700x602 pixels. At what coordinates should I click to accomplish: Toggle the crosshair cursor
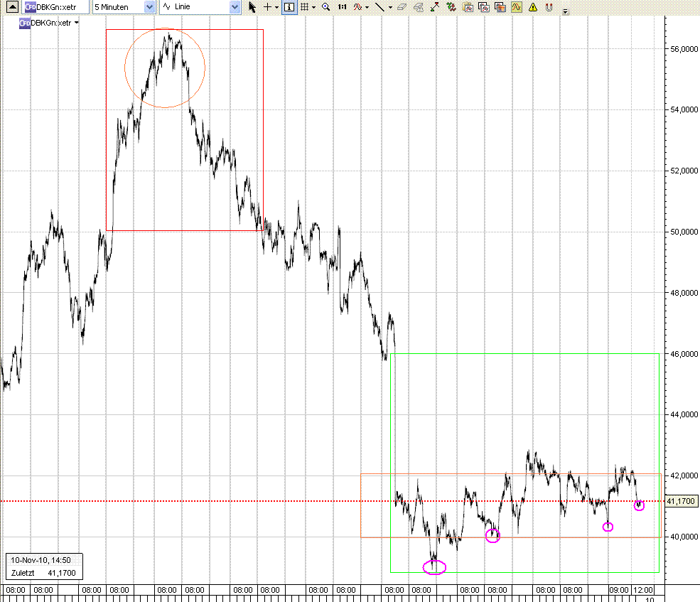[x=268, y=7]
